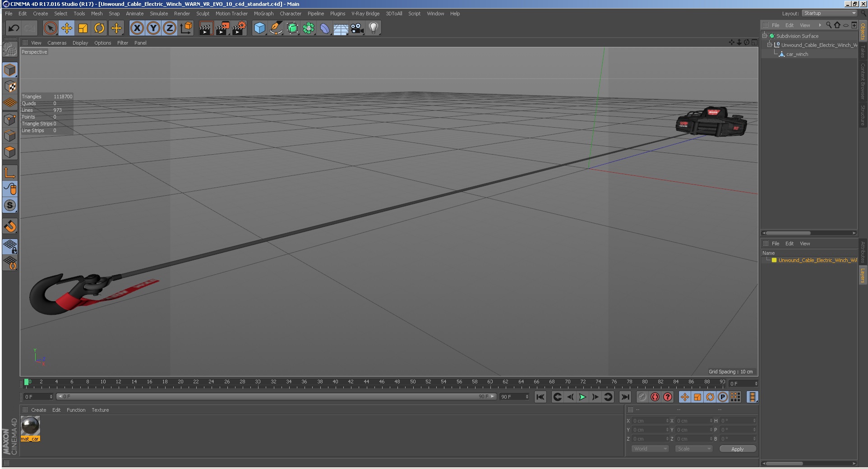Click layer color swatch for Unwound_Cable layer
Screen dimensions: 868x469
774,260
